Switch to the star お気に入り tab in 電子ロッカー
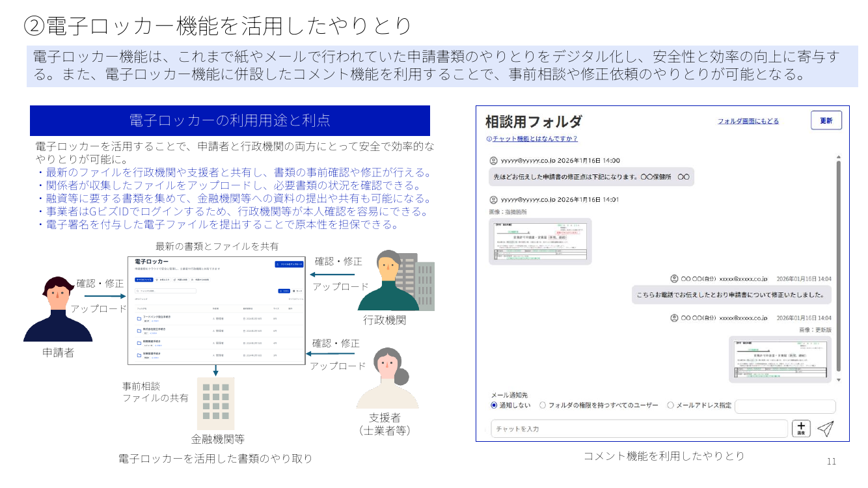The width and height of the screenshot is (868, 488). 163,279
